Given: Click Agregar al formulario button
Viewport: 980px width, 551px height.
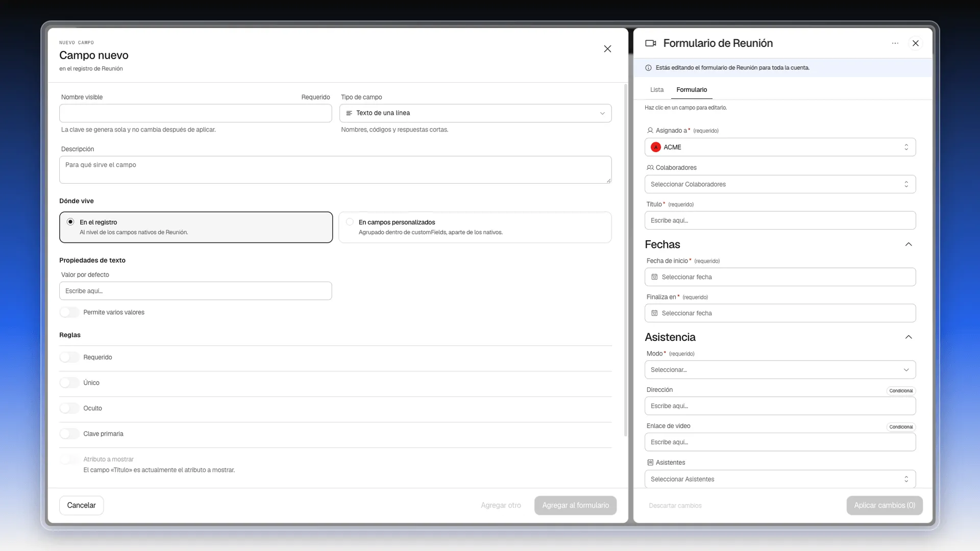Looking at the screenshot, I should click(575, 506).
